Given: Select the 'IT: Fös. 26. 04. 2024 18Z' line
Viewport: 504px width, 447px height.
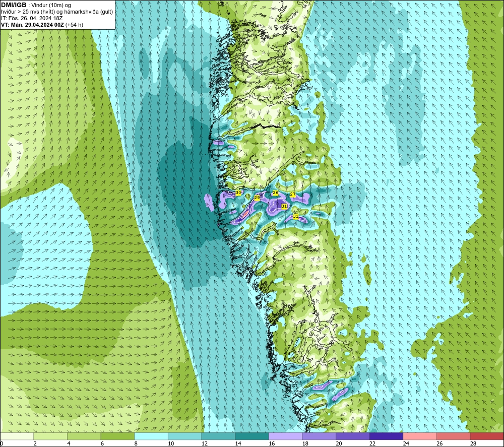Looking at the screenshot, I should pyautogui.click(x=32, y=18).
